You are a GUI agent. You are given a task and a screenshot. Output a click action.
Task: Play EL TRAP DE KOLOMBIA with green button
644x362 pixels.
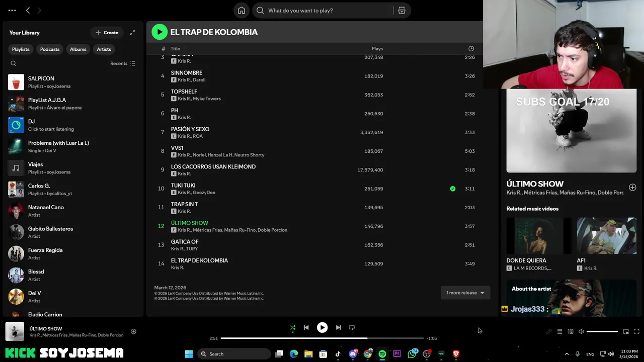click(x=159, y=32)
